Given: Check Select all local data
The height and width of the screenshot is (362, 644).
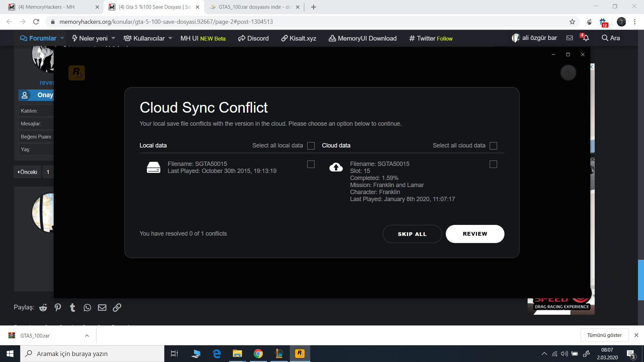Looking at the screenshot, I should coord(311,146).
